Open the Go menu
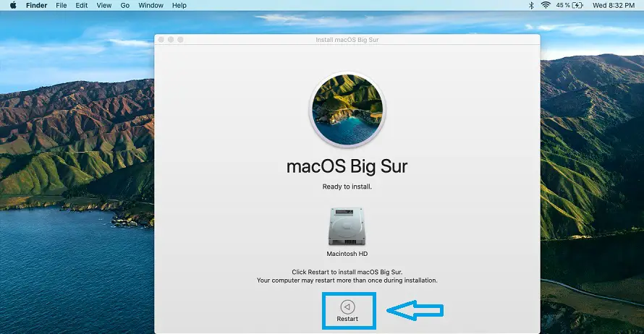The width and height of the screenshot is (644, 334). [125, 6]
